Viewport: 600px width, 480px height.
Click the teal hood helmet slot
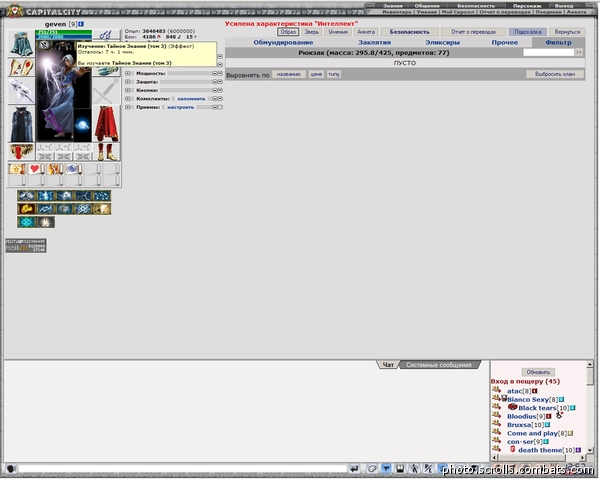point(21,44)
